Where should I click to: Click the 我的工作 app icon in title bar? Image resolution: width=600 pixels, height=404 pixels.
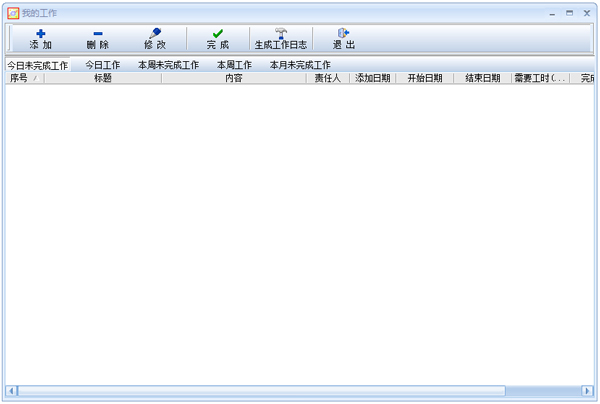(x=12, y=13)
